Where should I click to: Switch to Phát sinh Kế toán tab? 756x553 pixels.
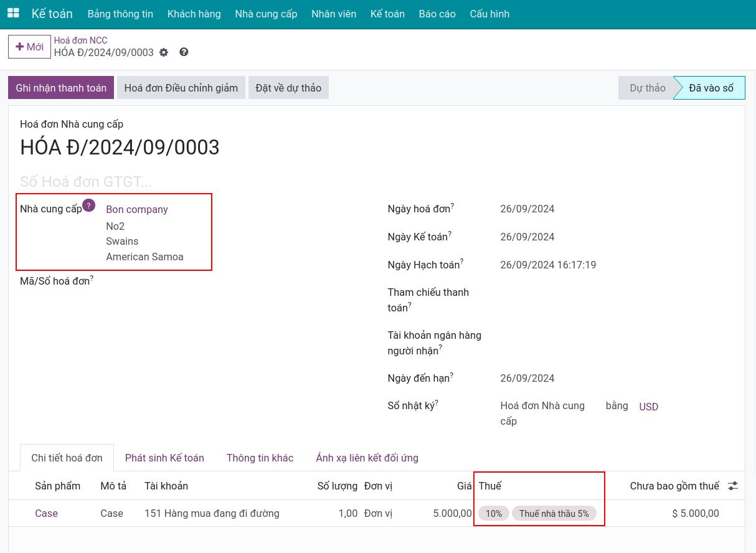(164, 458)
